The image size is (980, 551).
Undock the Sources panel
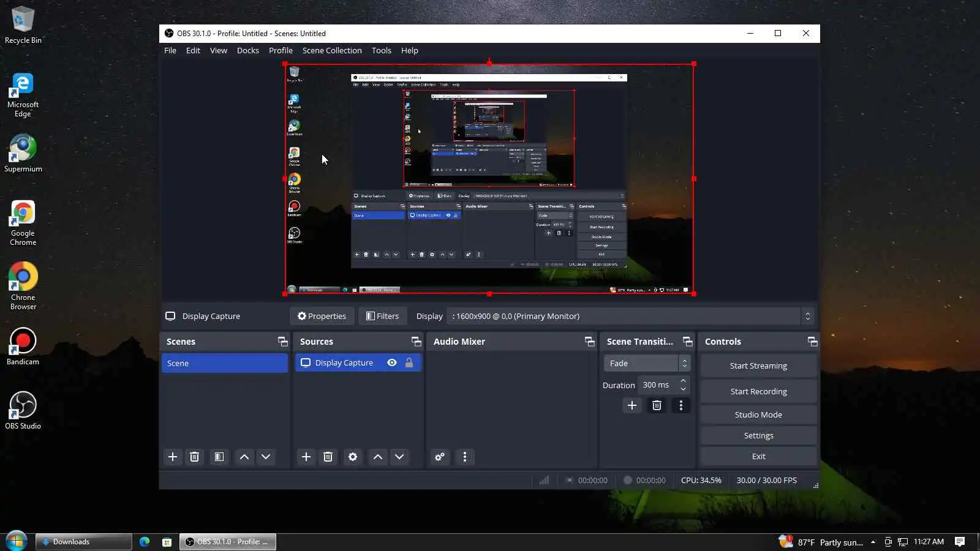tap(417, 342)
